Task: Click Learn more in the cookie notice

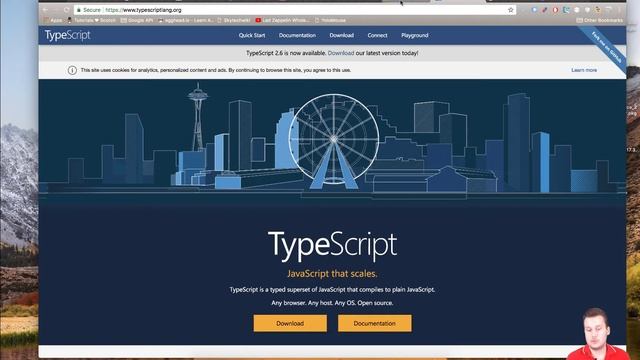Action: 584,70
